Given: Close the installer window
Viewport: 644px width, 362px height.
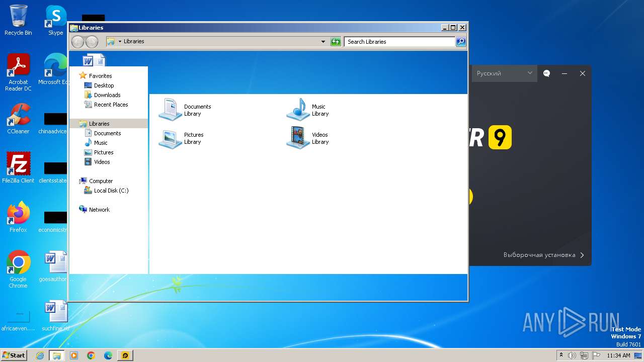Looking at the screenshot, I should (582, 73).
